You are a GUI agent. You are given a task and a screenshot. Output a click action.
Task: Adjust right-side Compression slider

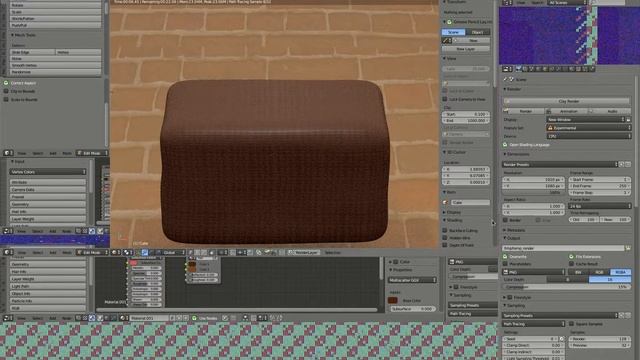(567, 287)
